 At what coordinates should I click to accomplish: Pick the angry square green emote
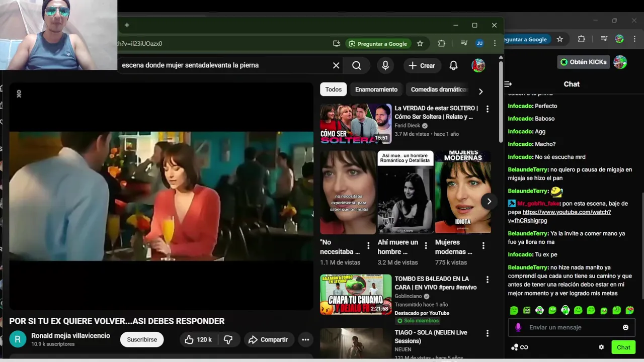point(527,310)
